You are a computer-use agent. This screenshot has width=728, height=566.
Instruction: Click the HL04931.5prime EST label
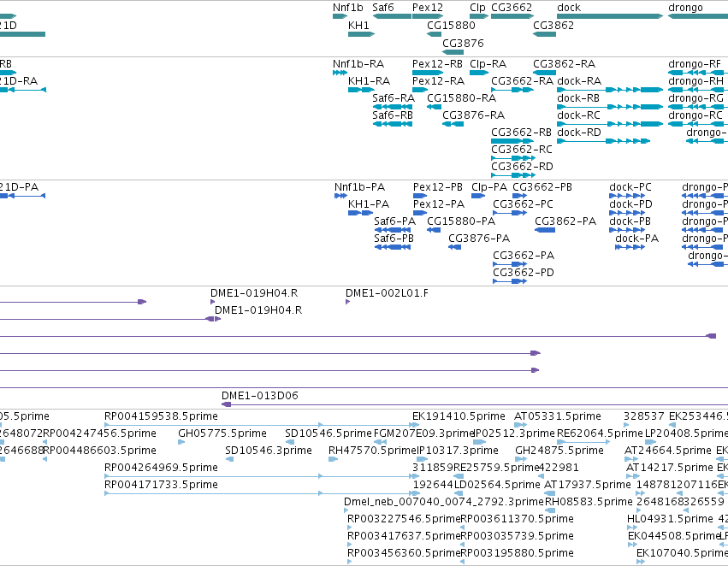click(670, 519)
